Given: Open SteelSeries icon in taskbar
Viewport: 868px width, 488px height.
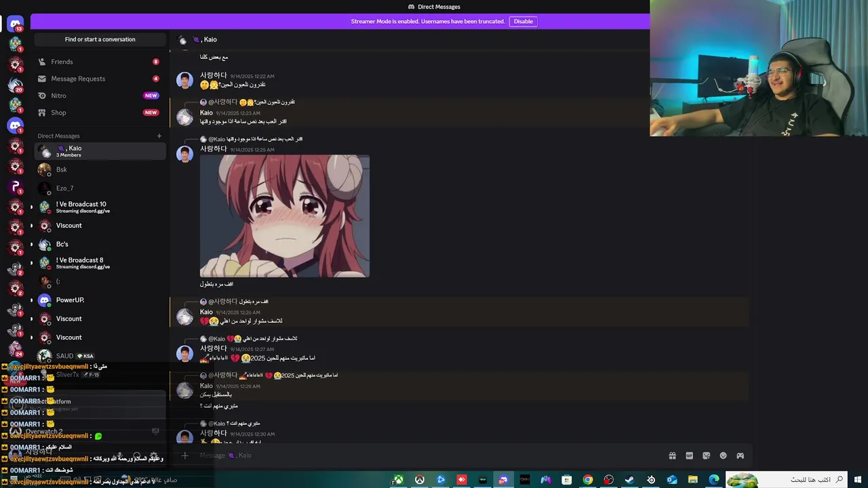Looking at the screenshot, I should [651, 480].
